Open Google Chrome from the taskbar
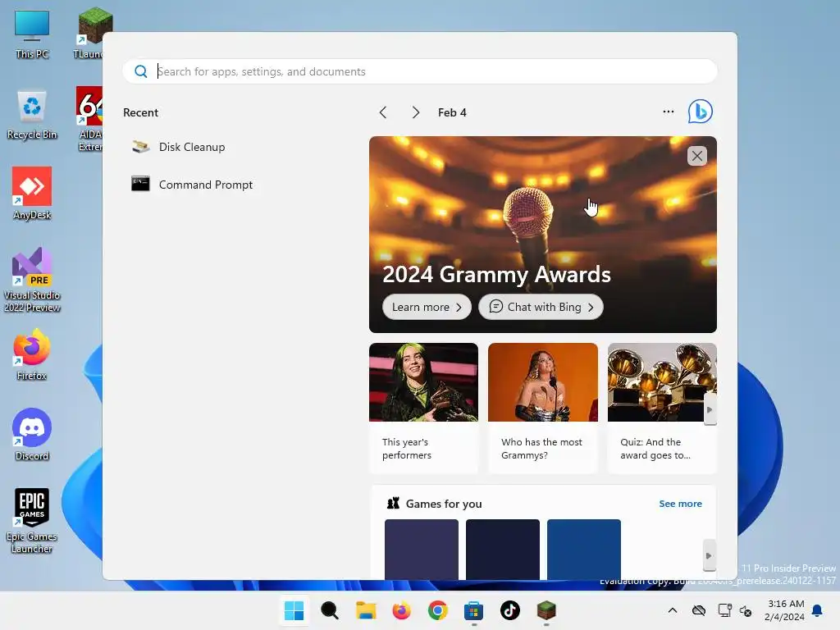Screen dimensions: 840x630 [x=438, y=610]
